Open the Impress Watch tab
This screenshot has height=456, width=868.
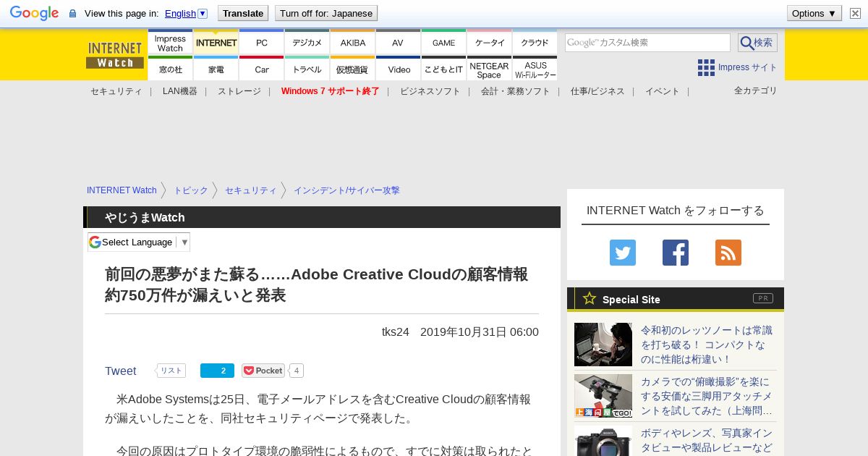[x=170, y=43]
